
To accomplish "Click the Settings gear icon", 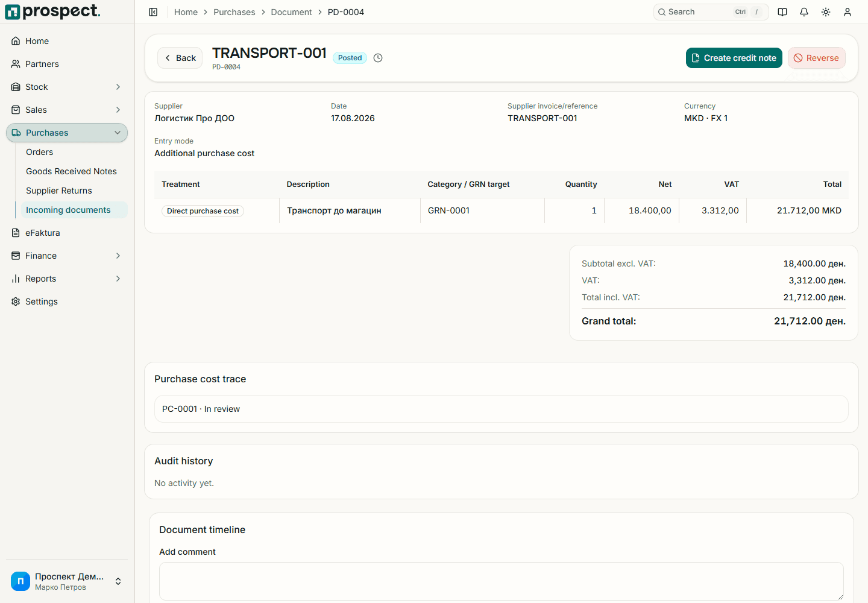I will click(x=16, y=301).
